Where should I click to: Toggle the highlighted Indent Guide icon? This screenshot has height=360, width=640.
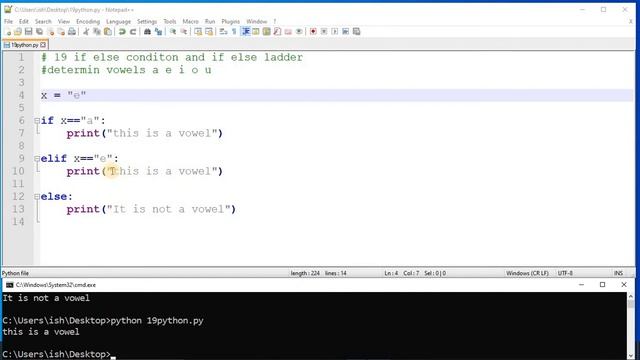pyautogui.click(x=246, y=32)
